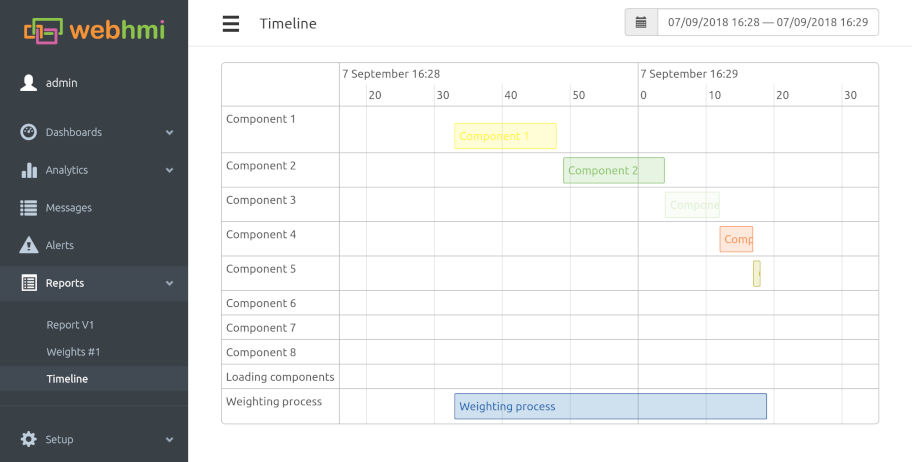Click the admin user avatar icon

point(28,83)
